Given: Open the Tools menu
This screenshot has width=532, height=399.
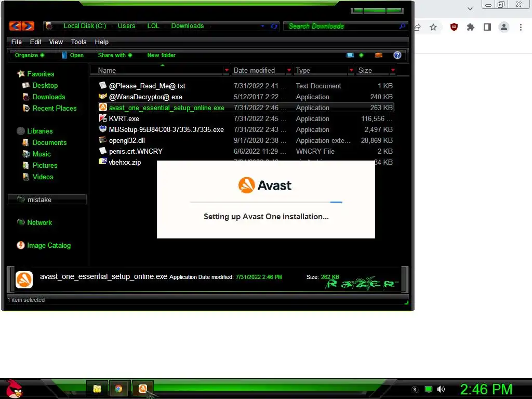Looking at the screenshot, I should pyautogui.click(x=79, y=42).
